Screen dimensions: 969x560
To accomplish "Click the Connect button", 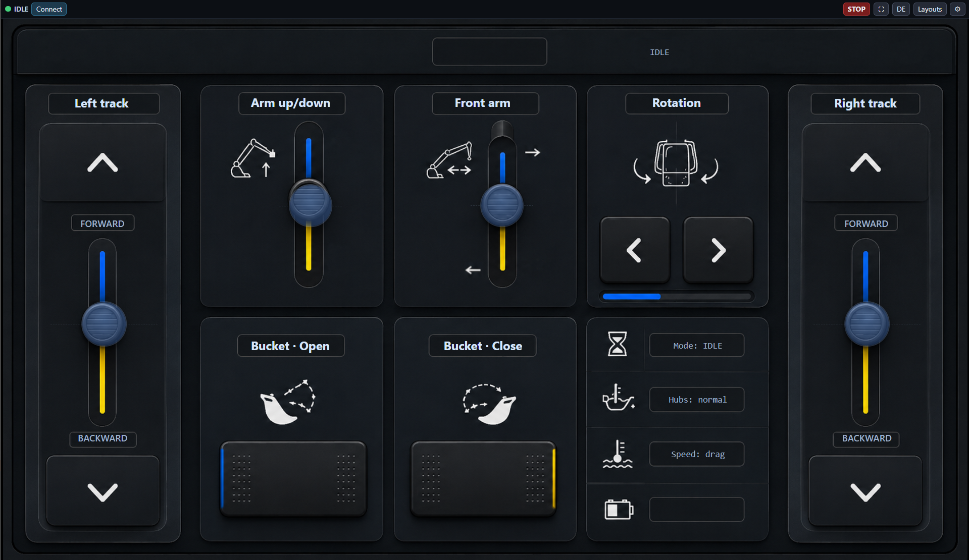I will click(49, 9).
